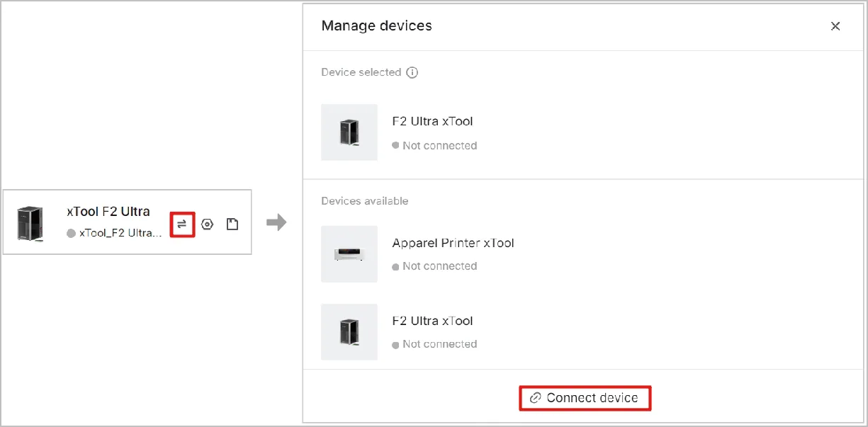Close the Manage devices dialog
The height and width of the screenshot is (427, 868).
point(835,26)
